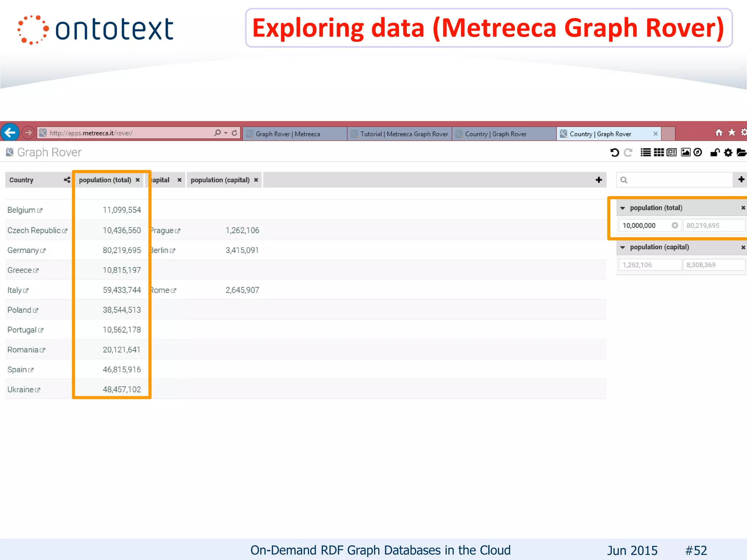The image size is (747, 560).
Task: Open the Rome capital link
Action: click(x=163, y=290)
